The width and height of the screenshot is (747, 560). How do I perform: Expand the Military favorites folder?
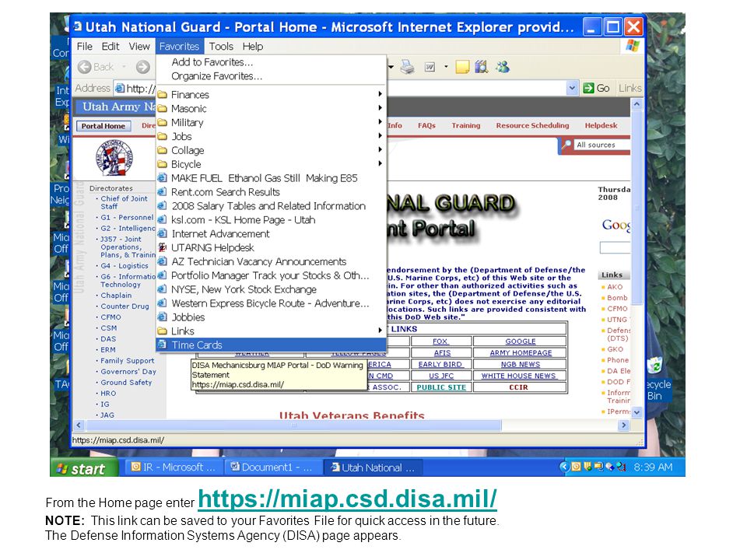point(271,122)
